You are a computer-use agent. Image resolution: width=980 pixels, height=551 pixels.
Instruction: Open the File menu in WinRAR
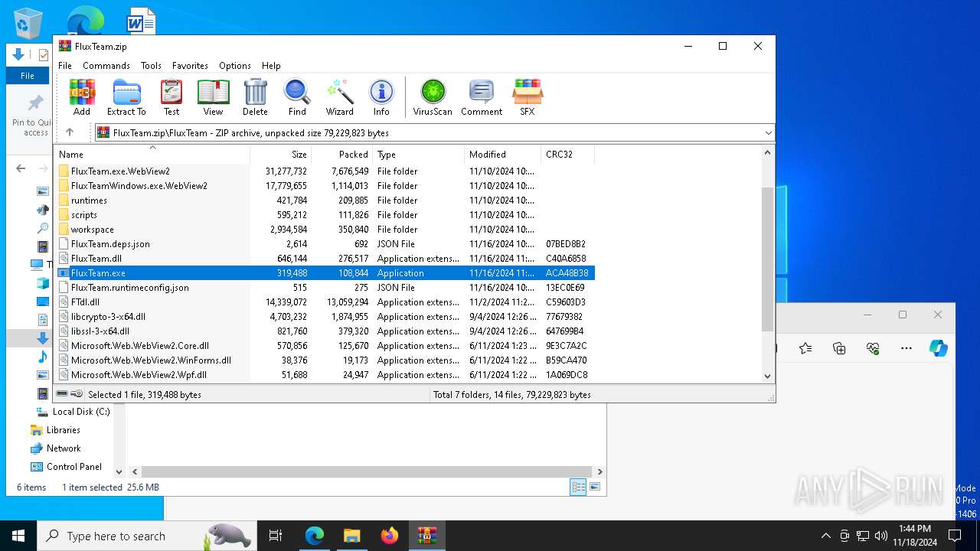[65, 66]
